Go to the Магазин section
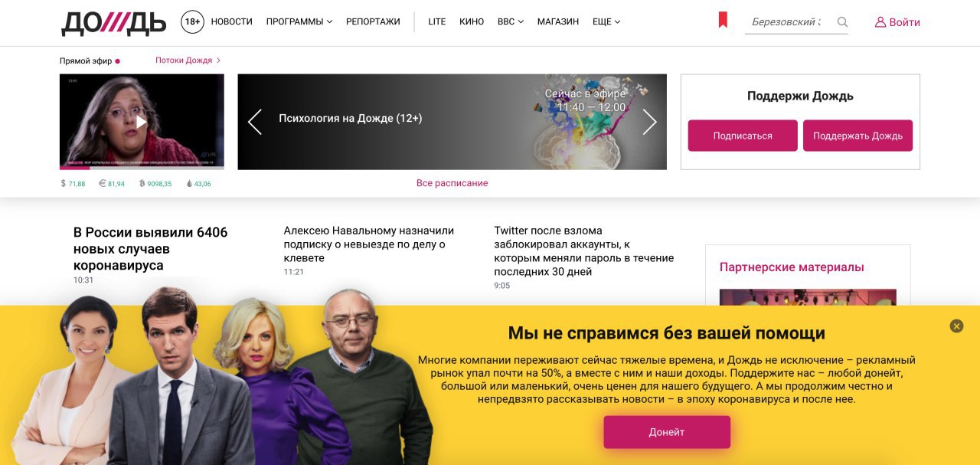Image resolution: width=980 pixels, height=465 pixels. pyautogui.click(x=558, y=22)
